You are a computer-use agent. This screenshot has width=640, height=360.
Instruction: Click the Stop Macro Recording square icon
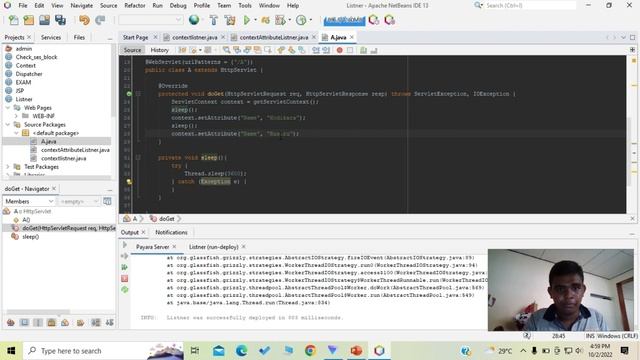pyautogui.click(x=350, y=50)
